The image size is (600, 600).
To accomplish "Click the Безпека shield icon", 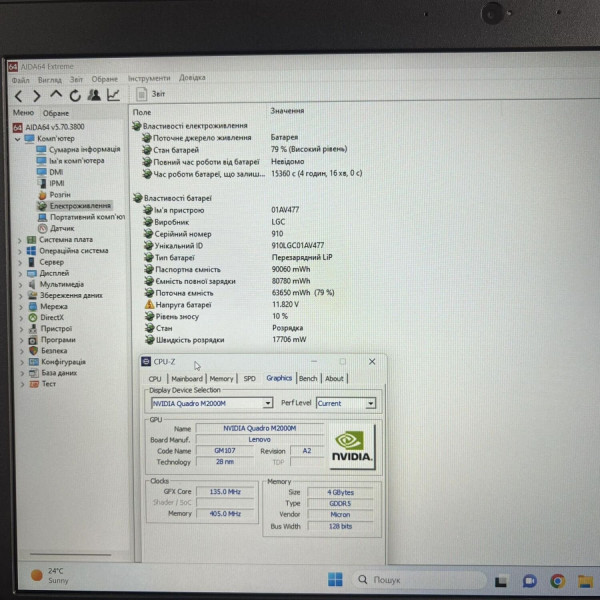I will tap(34, 351).
